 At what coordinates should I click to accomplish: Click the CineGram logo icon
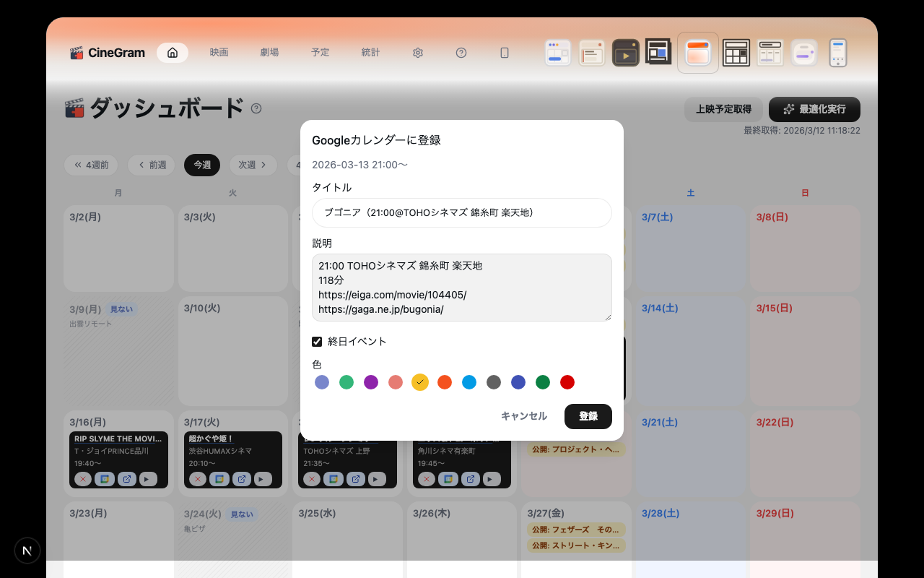point(77,52)
